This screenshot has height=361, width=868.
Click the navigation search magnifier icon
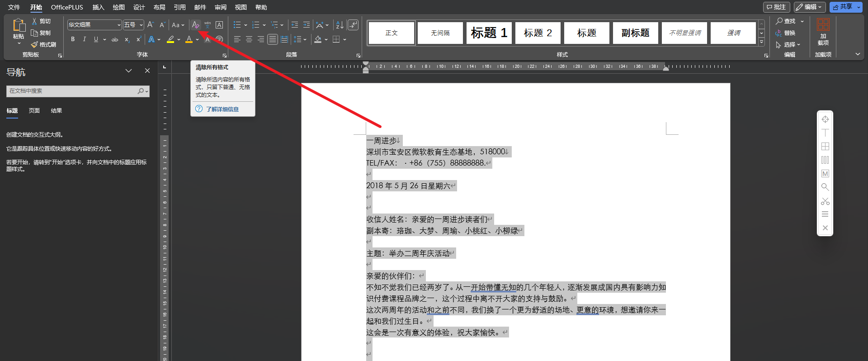coord(141,91)
